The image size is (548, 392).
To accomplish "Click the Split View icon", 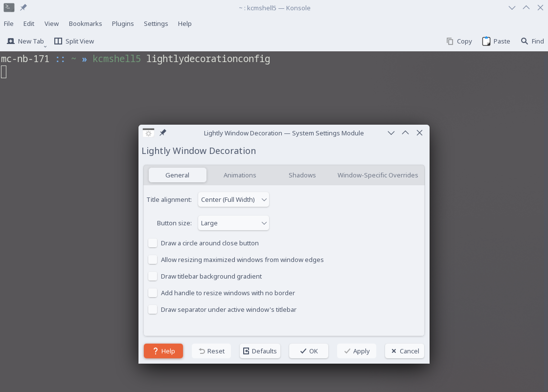I will [x=58, y=41].
